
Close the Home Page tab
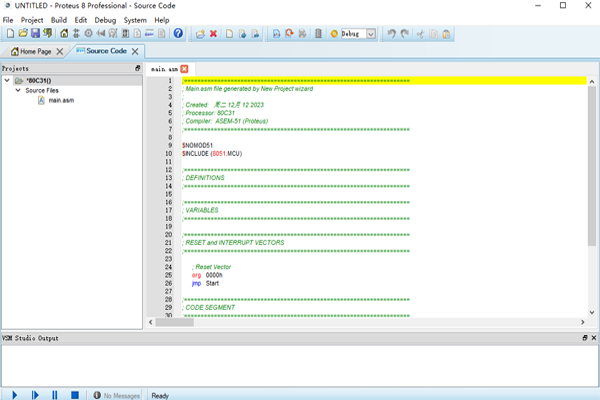60,52
